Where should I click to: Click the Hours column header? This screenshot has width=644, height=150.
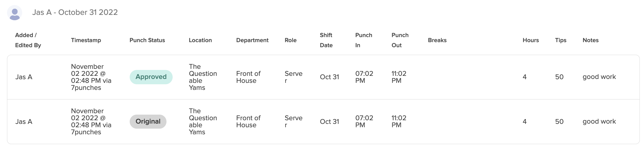531,40
